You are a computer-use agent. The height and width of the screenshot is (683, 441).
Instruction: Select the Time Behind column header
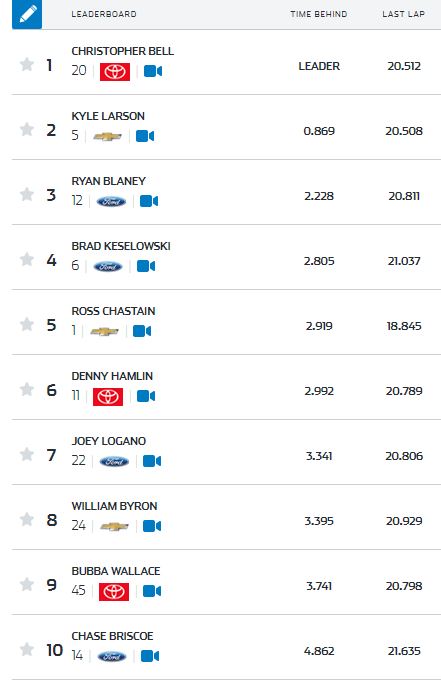(319, 14)
